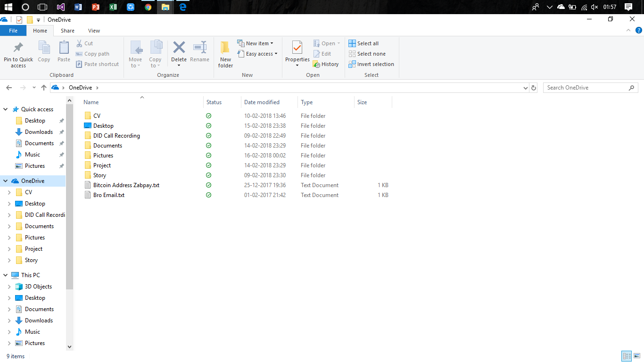644x362 pixels.
Task: Collapse the This PC tree node
Action: pos(6,275)
